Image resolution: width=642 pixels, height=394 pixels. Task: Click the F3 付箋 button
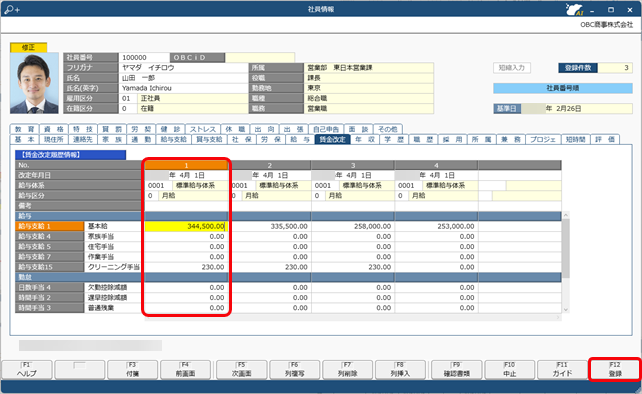132,369
